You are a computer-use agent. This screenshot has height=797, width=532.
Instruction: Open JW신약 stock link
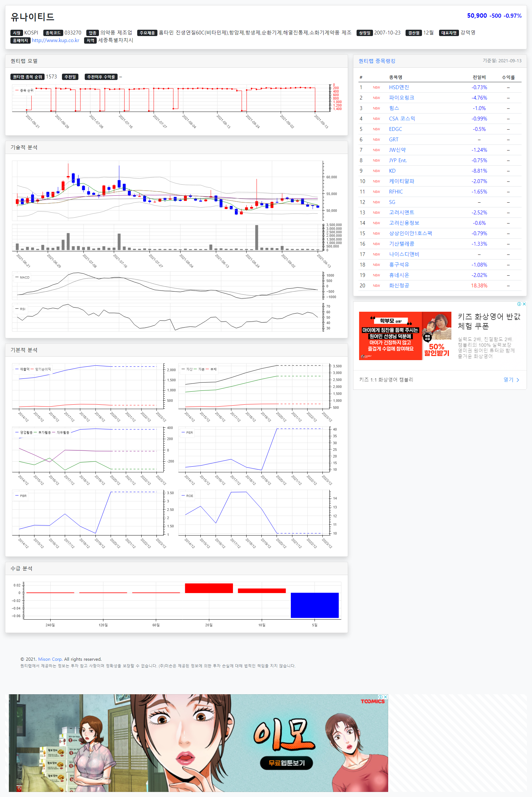tap(397, 150)
